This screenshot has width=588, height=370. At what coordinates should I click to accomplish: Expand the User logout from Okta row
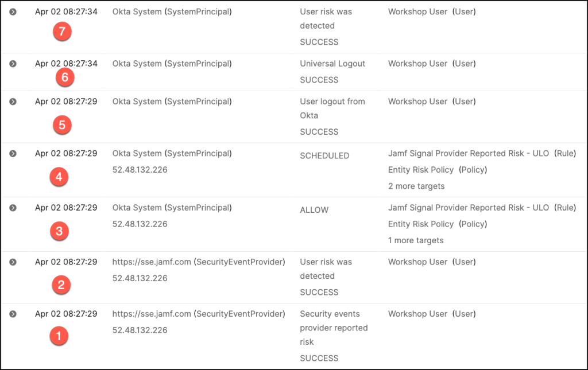click(13, 102)
